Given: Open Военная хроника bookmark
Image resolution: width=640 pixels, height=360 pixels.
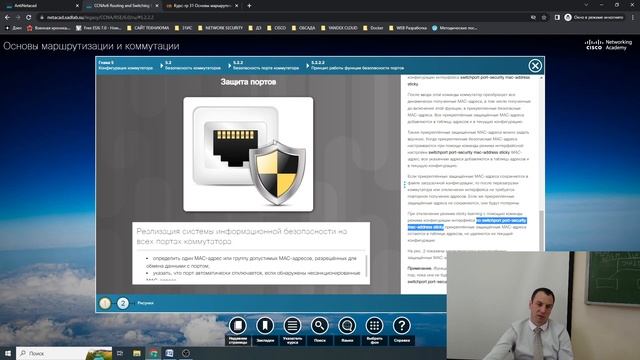Looking at the screenshot, I should pos(48,28).
